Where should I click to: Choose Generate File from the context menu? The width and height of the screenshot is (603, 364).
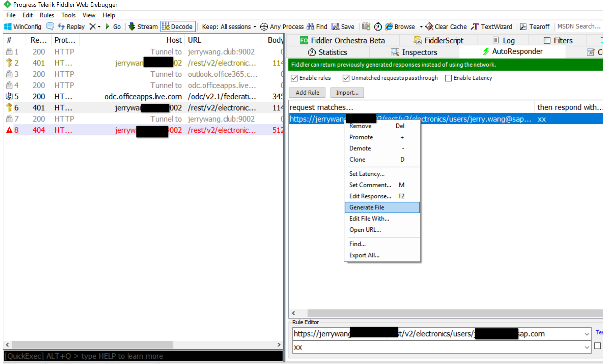click(382, 207)
